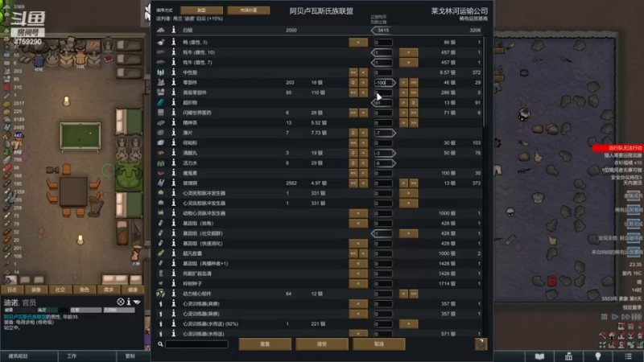Pause the game with the pause control

coord(605,317)
